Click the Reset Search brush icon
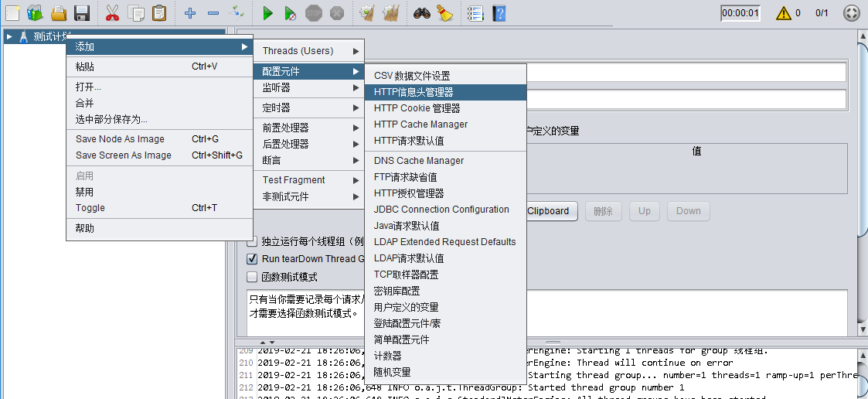868x399 pixels. coord(444,12)
